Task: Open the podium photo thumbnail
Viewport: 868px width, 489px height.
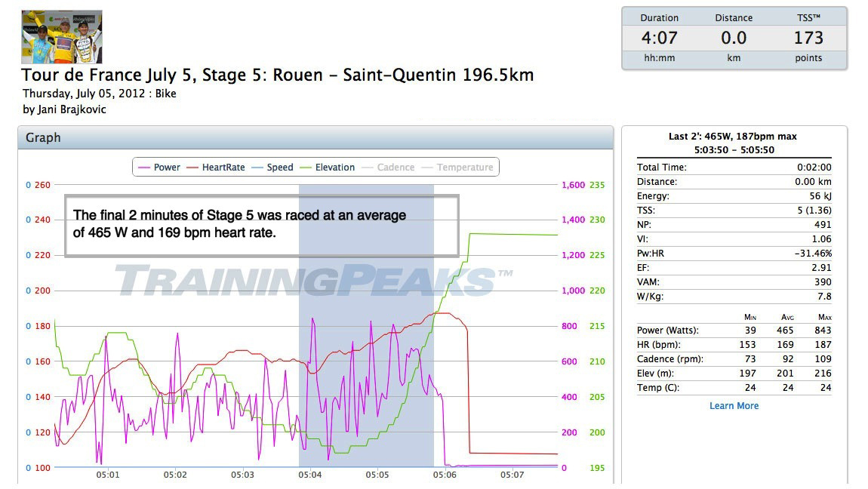Action: point(62,36)
